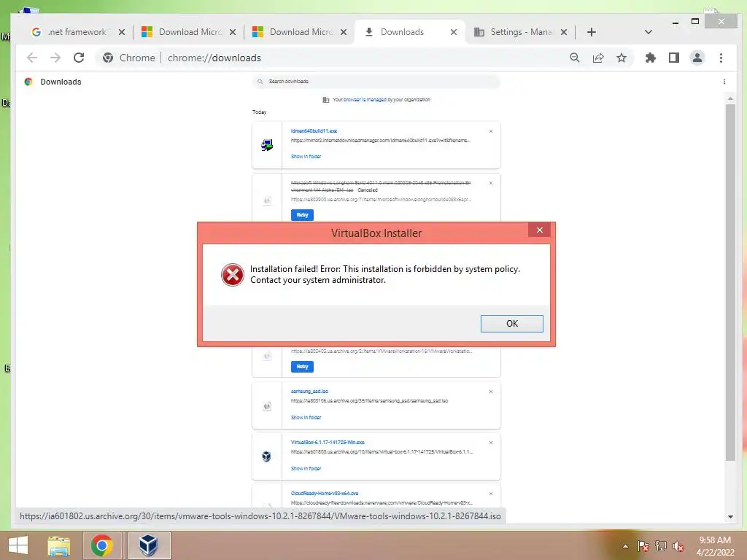Close the second Download Microsoft tab

pos(344,32)
